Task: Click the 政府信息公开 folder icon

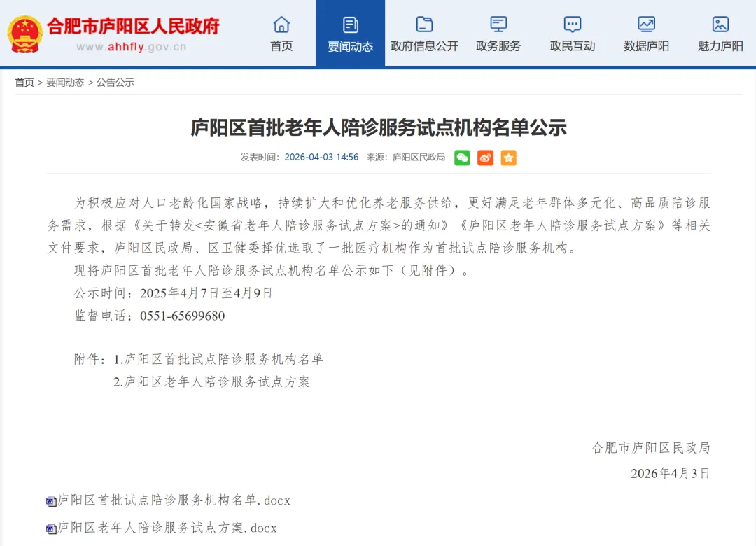Action: pos(424,24)
